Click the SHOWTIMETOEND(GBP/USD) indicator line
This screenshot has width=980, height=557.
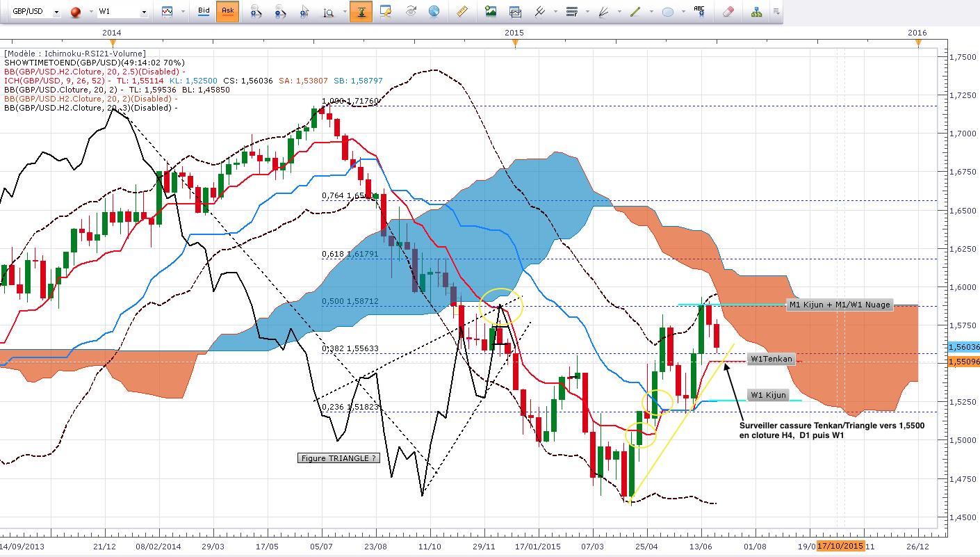click(x=95, y=62)
